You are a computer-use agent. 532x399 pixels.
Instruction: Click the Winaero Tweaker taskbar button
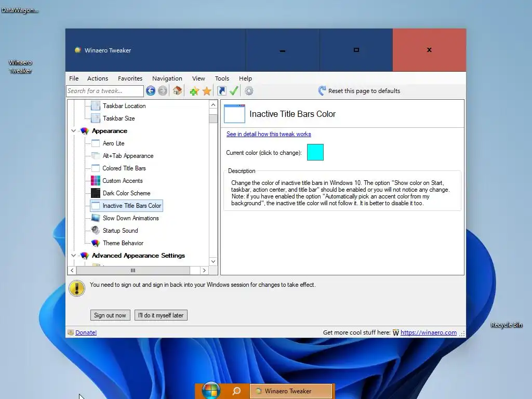click(x=291, y=391)
